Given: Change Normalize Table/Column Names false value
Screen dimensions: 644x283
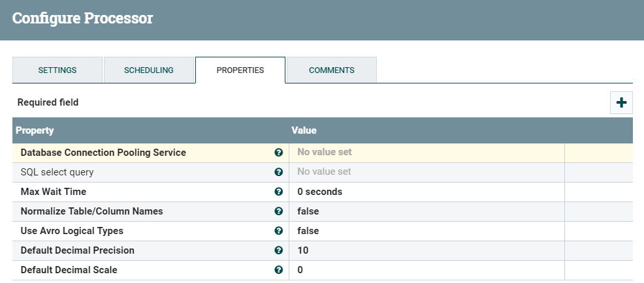Looking at the screenshot, I should coord(426,211).
